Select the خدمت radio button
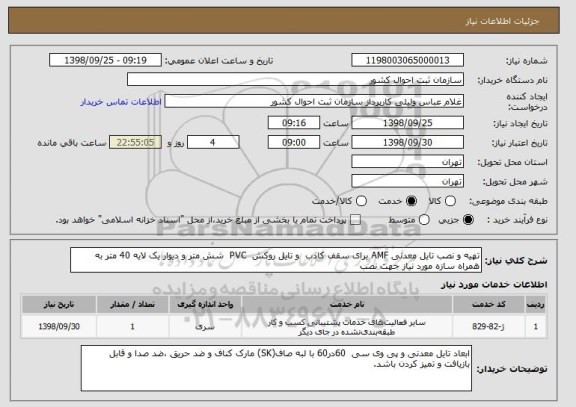The image size is (576, 407). (x=411, y=201)
